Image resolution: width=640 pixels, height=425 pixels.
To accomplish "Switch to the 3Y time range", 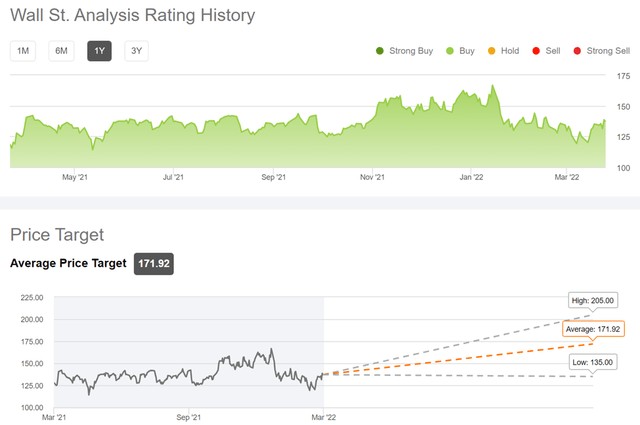I will coord(136,52).
